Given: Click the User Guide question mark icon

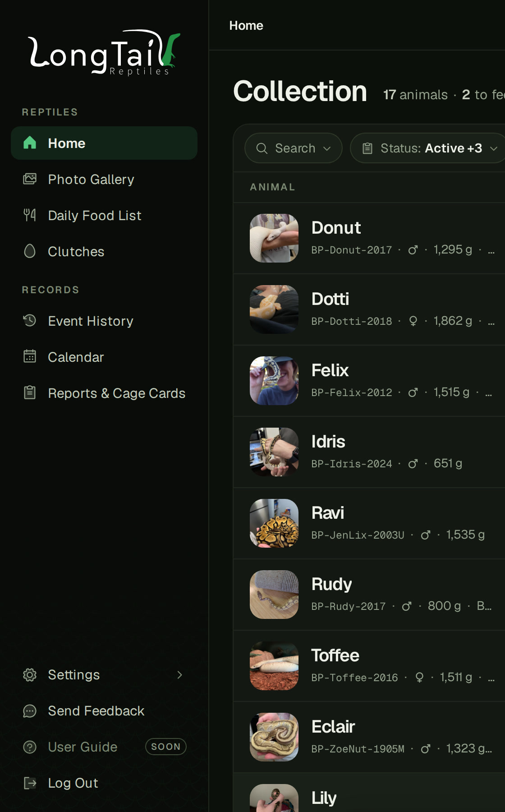Looking at the screenshot, I should click(x=30, y=747).
